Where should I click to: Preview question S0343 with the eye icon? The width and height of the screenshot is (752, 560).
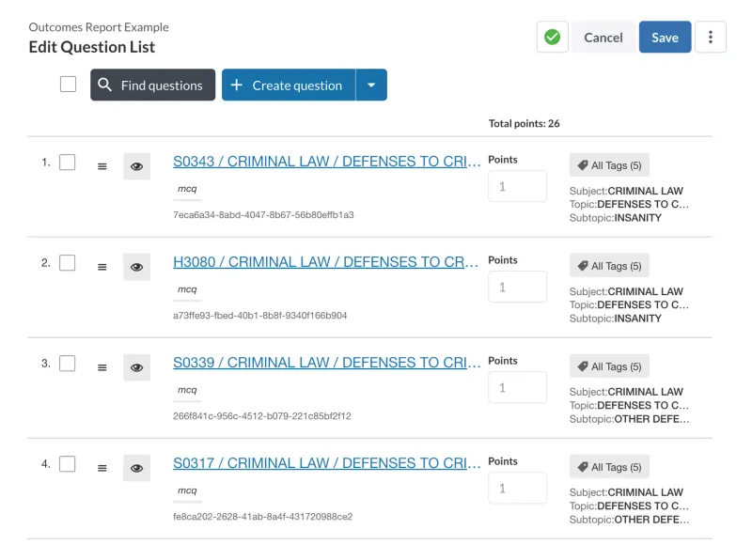coord(136,166)
